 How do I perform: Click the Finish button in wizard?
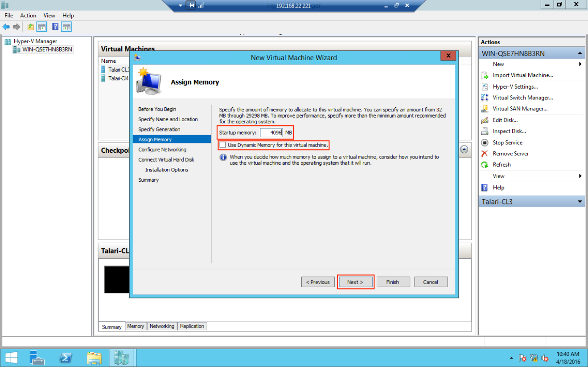393,282
